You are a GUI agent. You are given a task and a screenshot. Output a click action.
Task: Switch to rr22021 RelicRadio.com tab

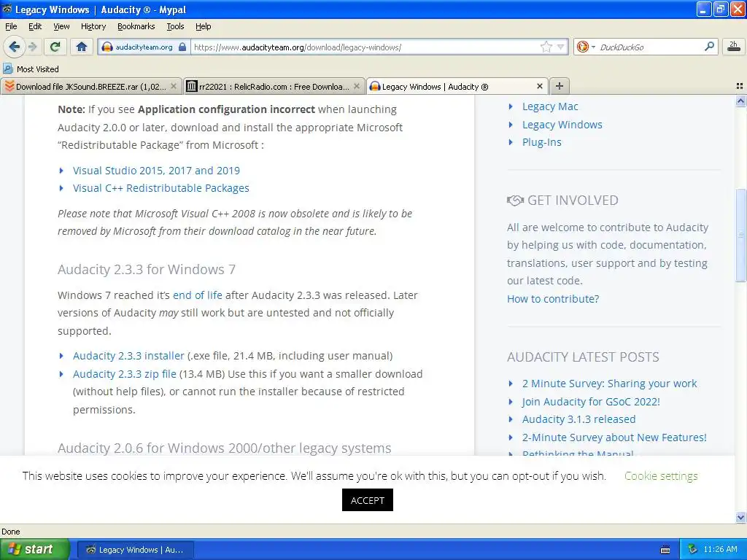click(x=274, y=87)
